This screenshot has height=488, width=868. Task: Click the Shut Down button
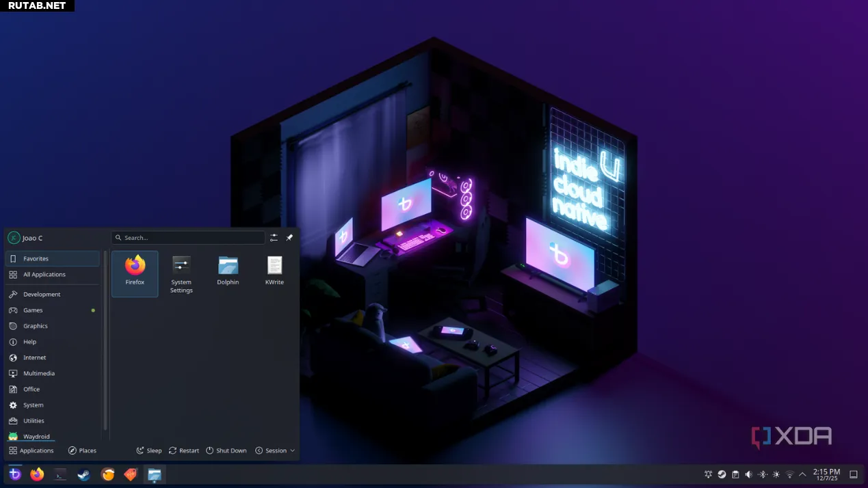[226, 450]
